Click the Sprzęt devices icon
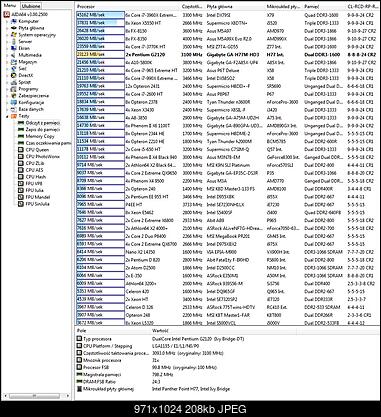The width and height of the screenshot is (381, 417). 14,82
